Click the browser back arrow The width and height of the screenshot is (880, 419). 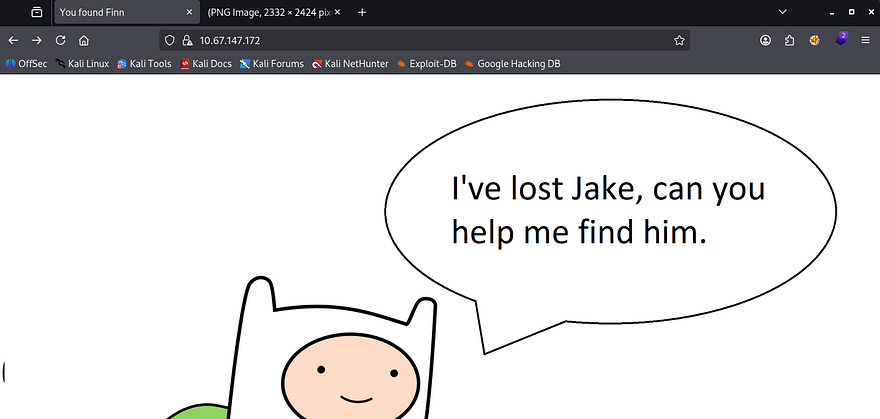pos(12,41)
